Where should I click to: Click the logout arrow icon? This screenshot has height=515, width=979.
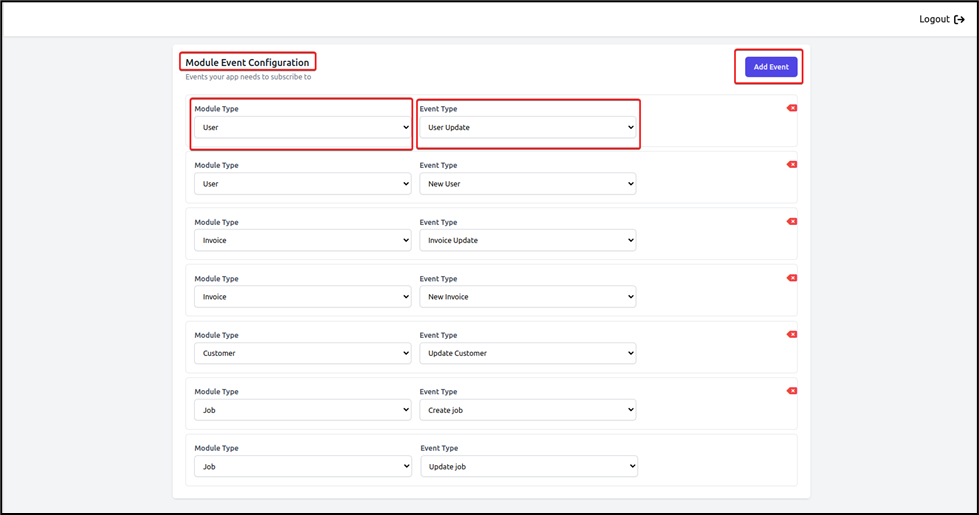pos(959,19)
